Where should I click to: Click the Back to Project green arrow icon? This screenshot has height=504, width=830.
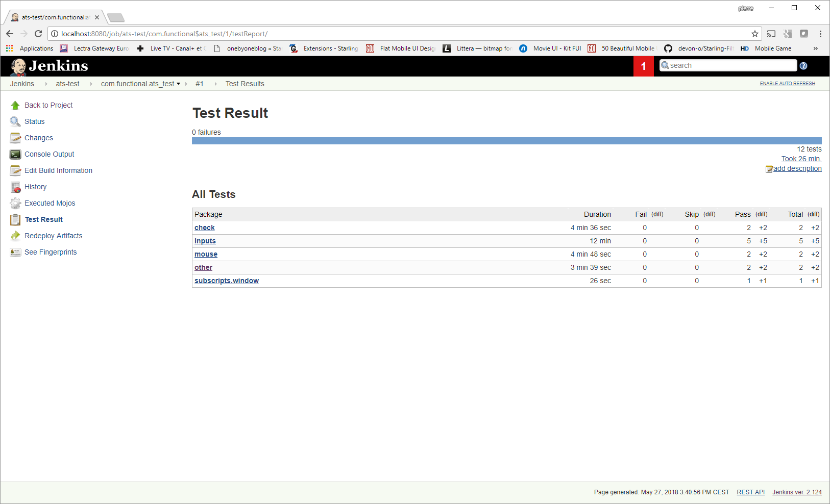(x=15, y=105)
